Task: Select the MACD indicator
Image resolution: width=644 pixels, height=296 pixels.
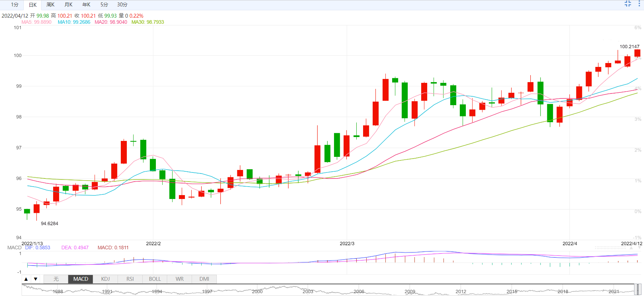Action: [x=81, y=279]
